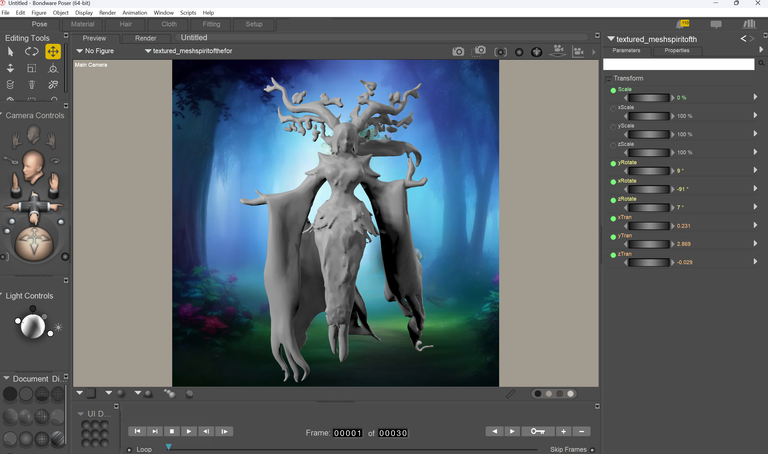Toggle the green dot next to zTran

tap(613, 255)
